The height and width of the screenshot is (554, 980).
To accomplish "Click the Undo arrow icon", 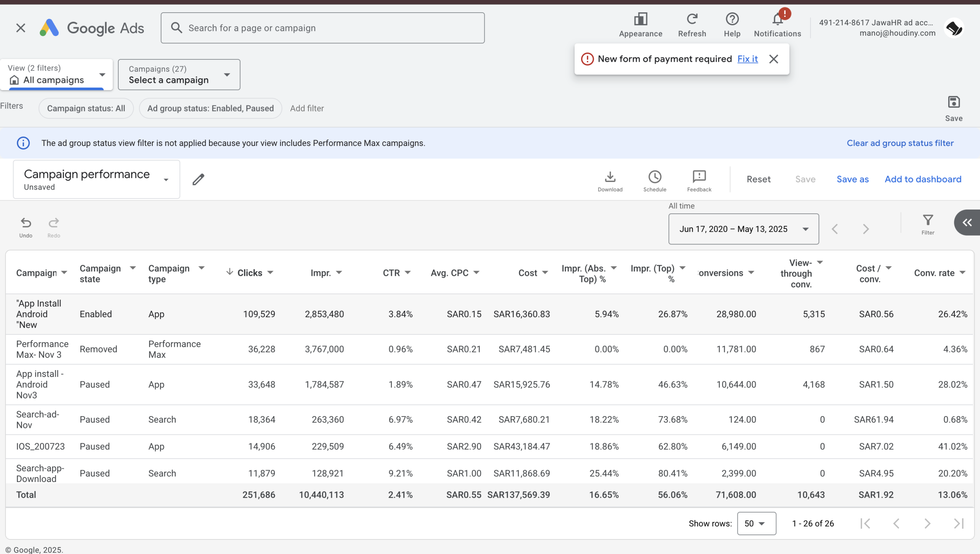I will [26, 223].
